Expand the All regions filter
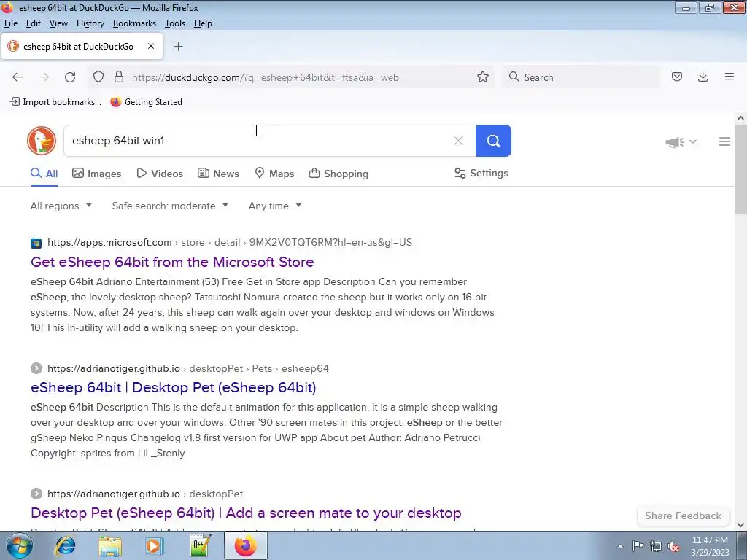Viewport: 747px width, 560px height. click(x=61, y=206)
